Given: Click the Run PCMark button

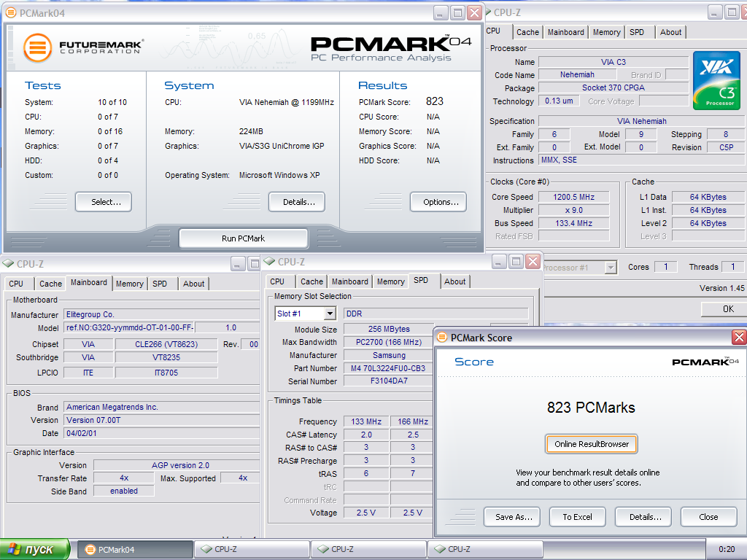Looking at the screenshot, I should point(243,238).
